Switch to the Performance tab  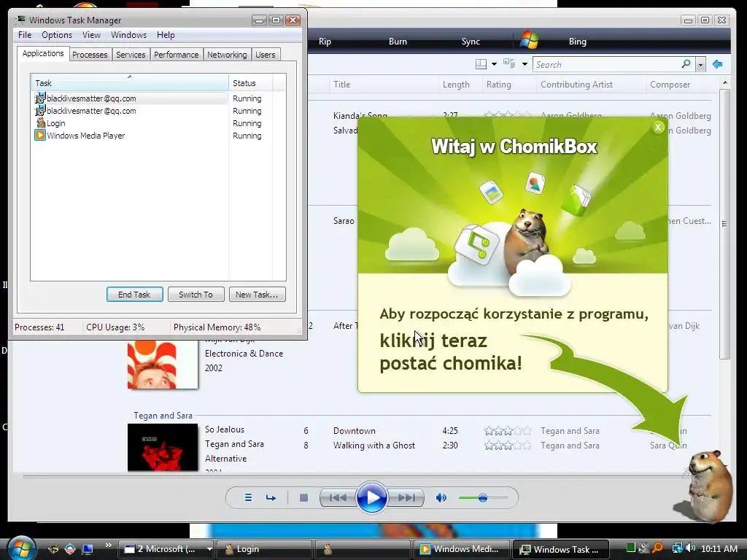click(176, 55)
